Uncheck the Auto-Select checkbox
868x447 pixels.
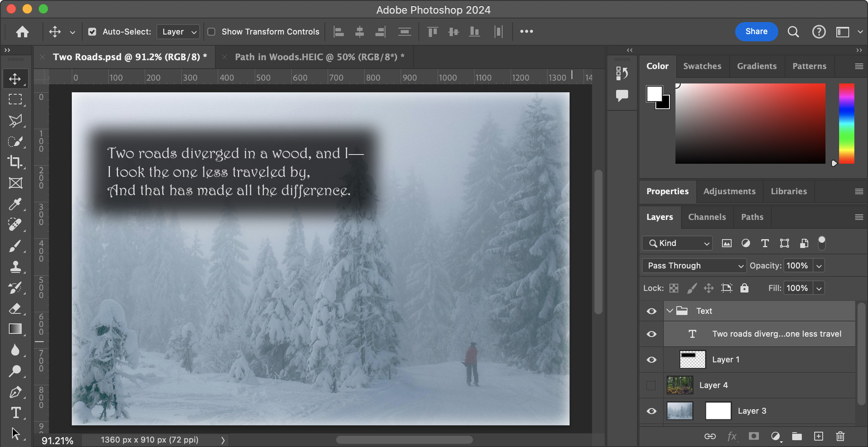point(92,32)
